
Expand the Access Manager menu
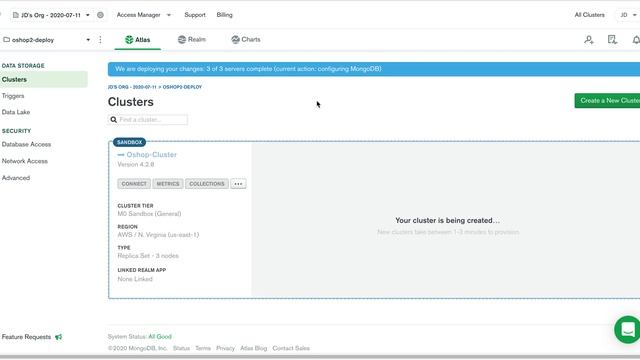(144, 15)
